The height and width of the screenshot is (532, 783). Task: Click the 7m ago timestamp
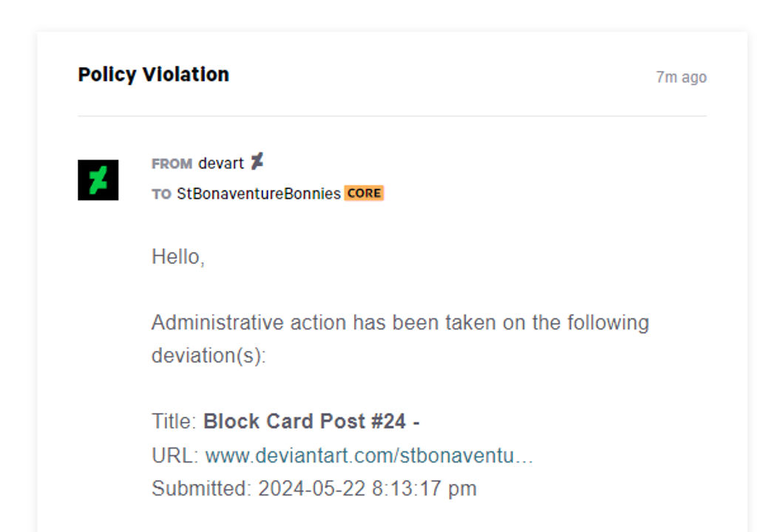pos(681,76)
